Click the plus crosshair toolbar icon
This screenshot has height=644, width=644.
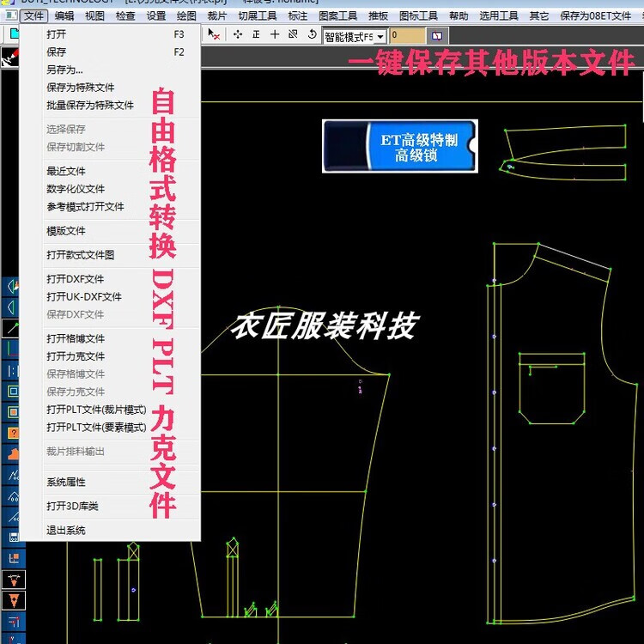[x=275, y=35]
